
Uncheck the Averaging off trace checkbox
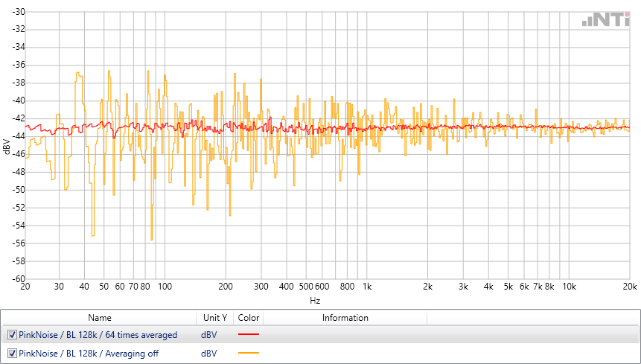click(12, 353)
